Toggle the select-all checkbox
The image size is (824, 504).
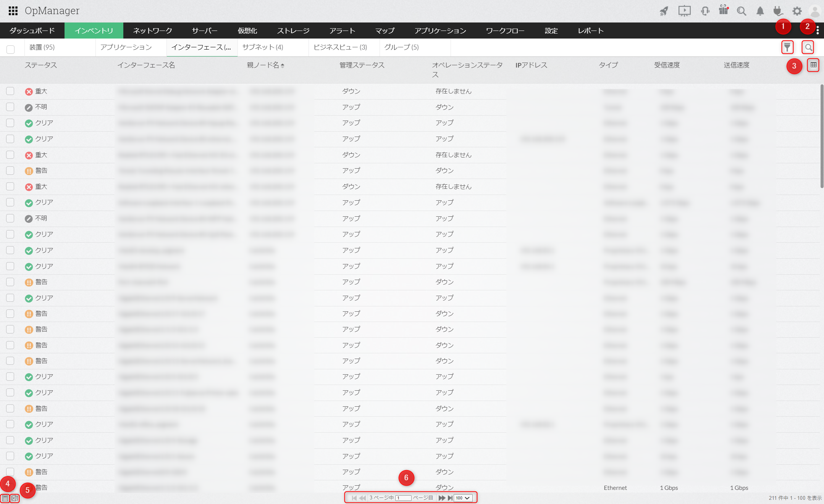(x=11, y=49)
